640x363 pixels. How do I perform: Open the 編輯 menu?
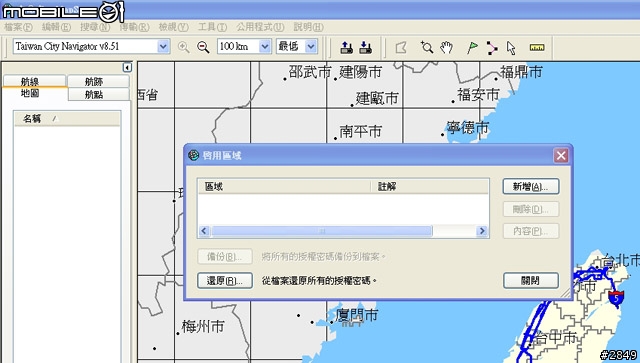56,27
